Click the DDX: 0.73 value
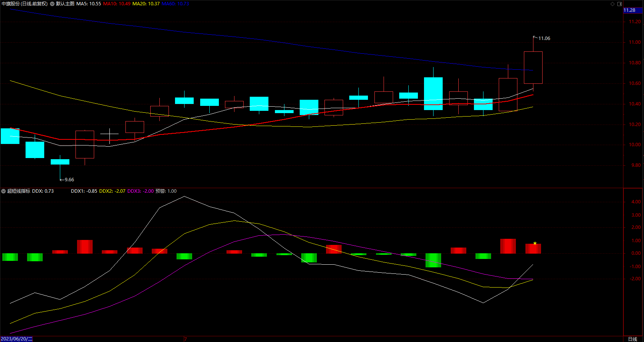Viewport: 644px width, 342px height. tap(43, 191)
